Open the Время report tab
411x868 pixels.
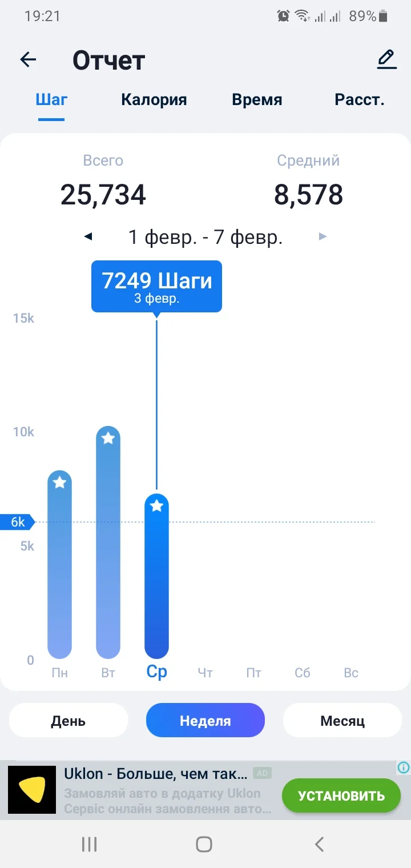[x=257, y=99]
